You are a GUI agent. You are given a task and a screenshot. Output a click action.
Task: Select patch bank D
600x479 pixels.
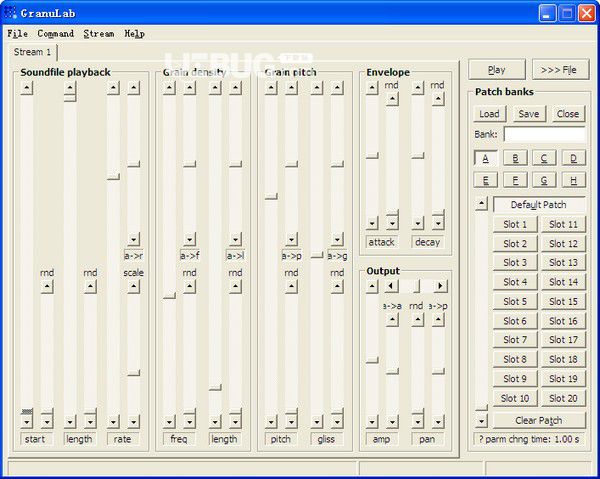[x=574, y=158]
